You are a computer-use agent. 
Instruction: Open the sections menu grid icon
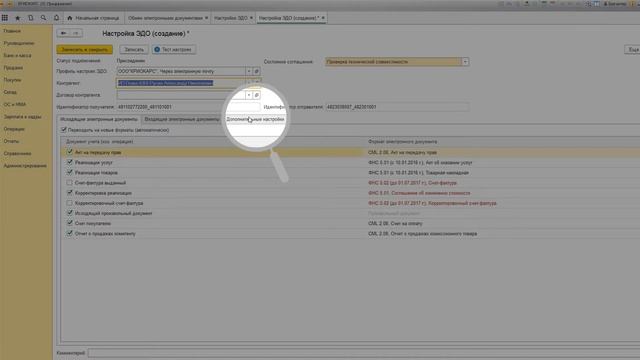pyautogui.click(x=5, y=18)
